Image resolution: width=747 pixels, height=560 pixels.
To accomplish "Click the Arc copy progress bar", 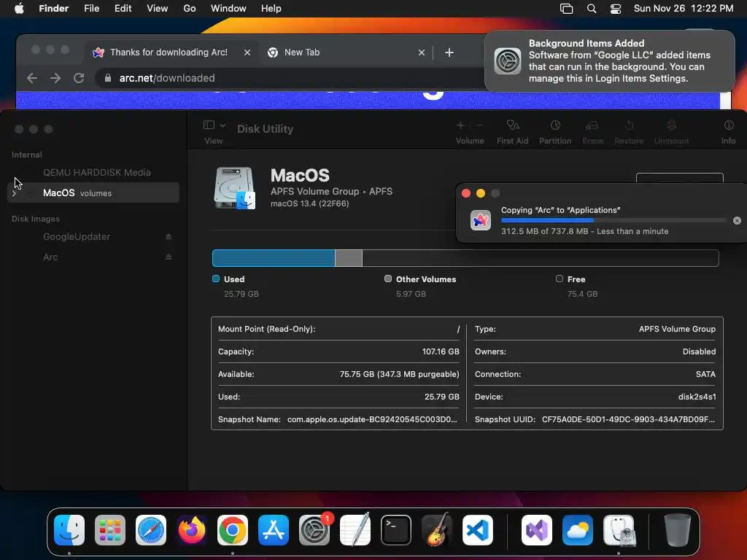I will (x=614, y=220).
